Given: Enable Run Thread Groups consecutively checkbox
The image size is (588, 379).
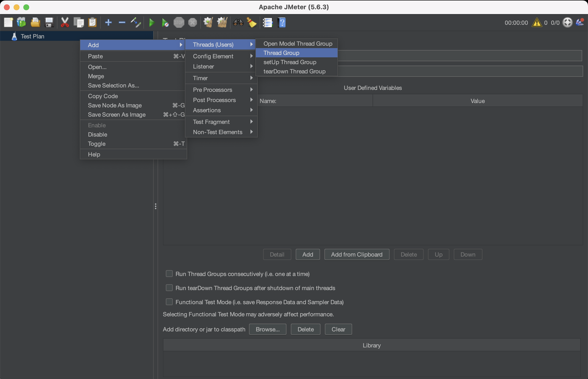Looking at the screenshot, I should tap(169, 274).
